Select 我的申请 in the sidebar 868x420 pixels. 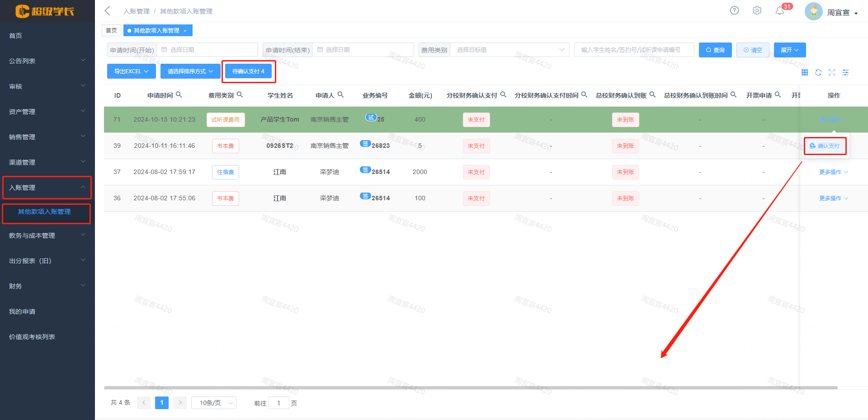pos(21,311)
